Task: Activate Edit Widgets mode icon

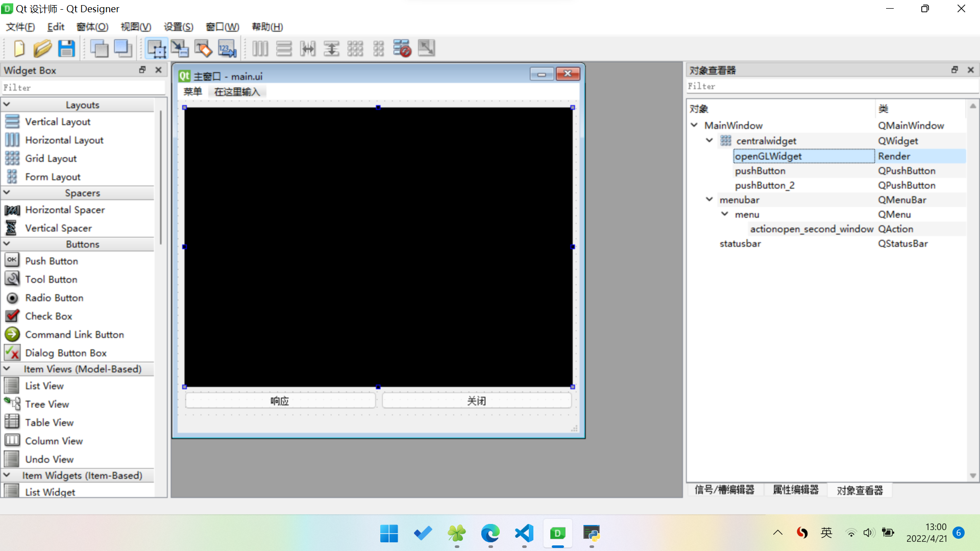Action: [156, 48]
